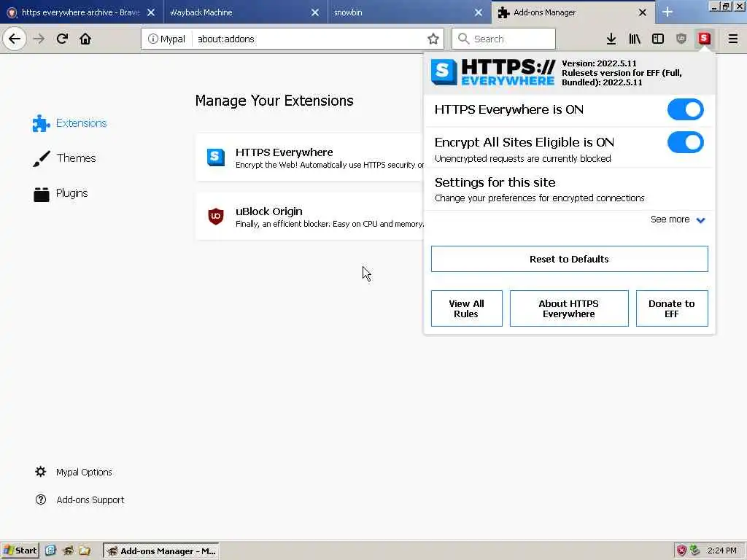Go back with the back arrow button
The width and height of the screenshot is (747, 560).
(x=15, y=39)
